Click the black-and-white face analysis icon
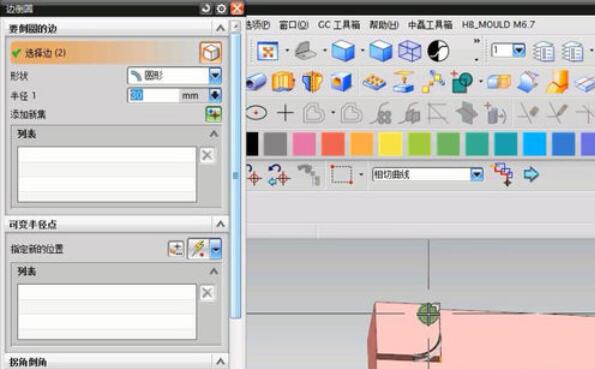Image resolution: width=595 pixels, height=369 pixels. pyautogui.click(x=438, y=51)
